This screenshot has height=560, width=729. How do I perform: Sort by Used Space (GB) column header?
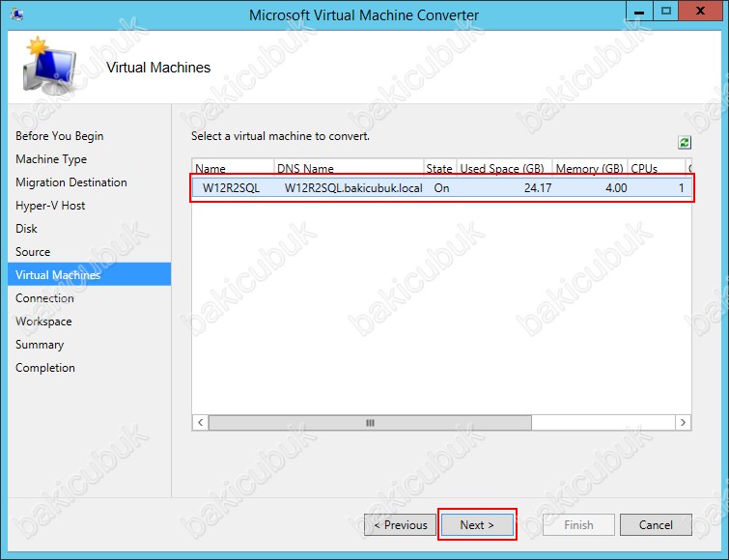[x=504, y=168]
